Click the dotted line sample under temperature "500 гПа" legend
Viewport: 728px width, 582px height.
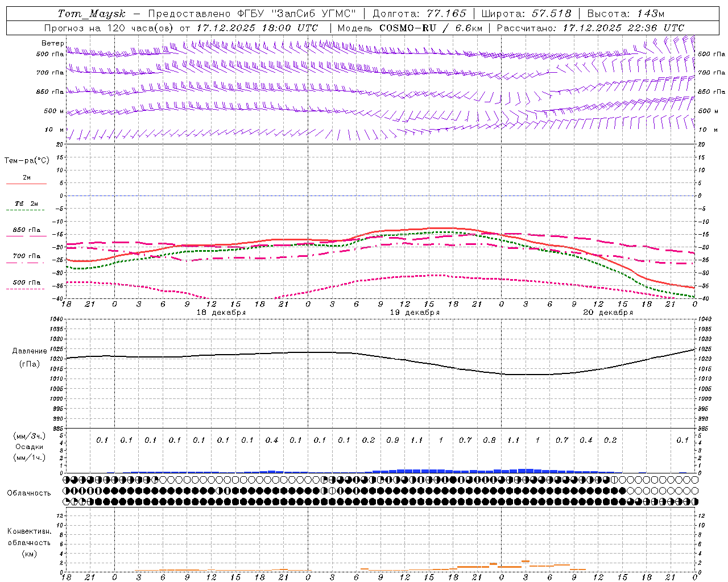[25, 289]
